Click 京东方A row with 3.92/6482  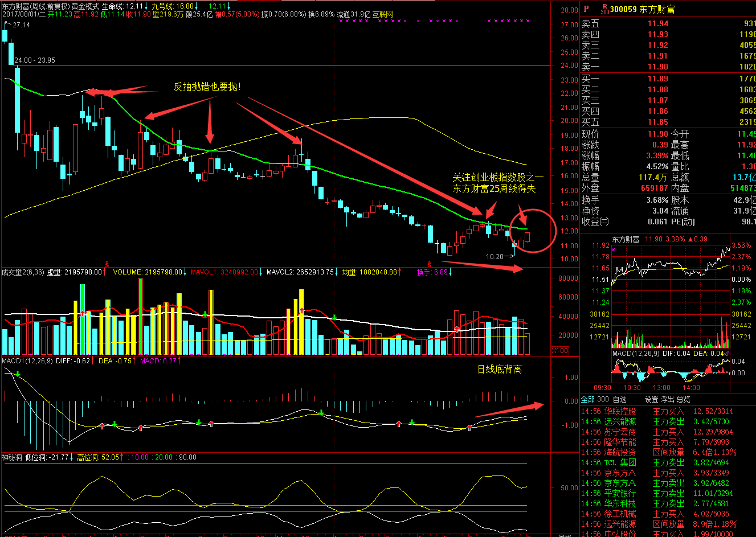pos(668,483)
